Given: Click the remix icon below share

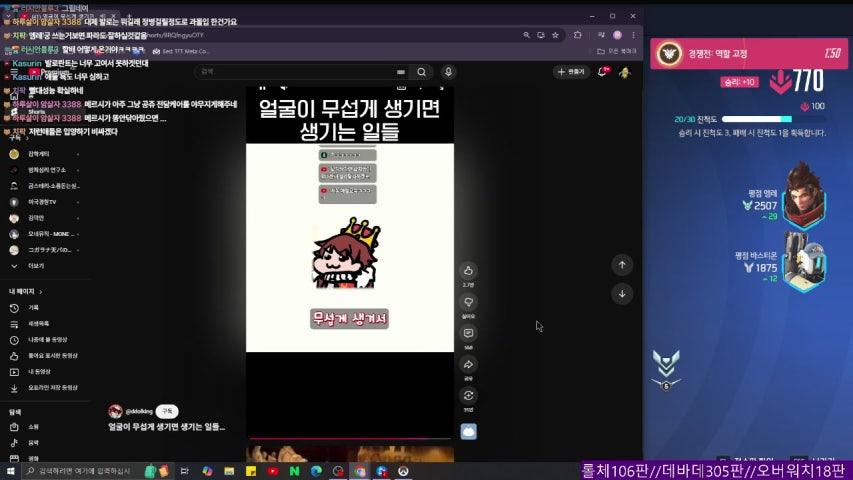Looking at the screenshot, I should point(468,396).
